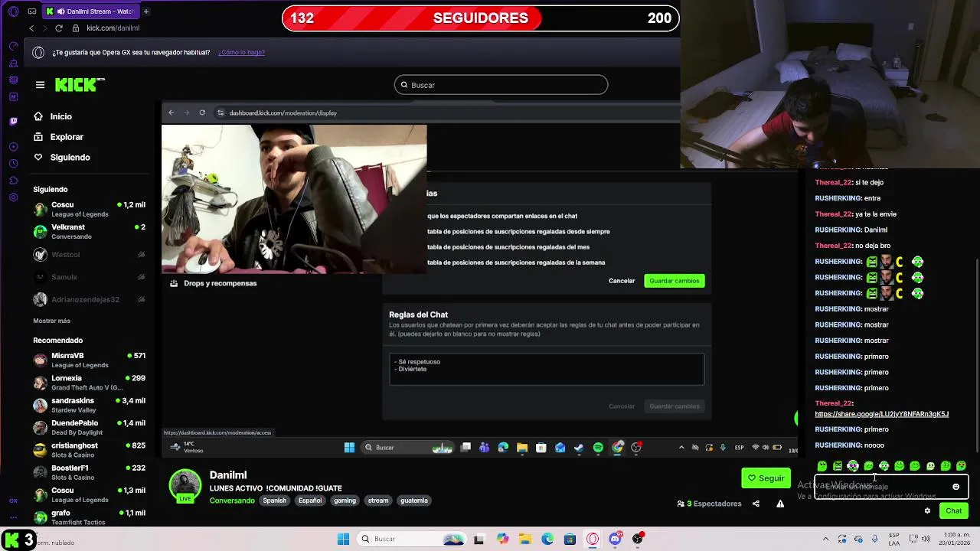The height and width of the screenshot is (551, 980).
Task: Click the share stream icon
Action: pyautogui.click(x=756, y=504)
